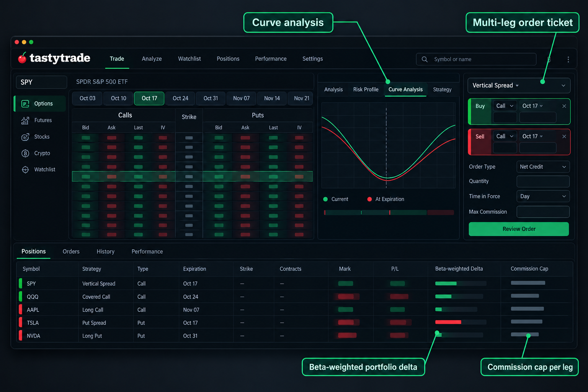Open the Positions top navigation item
The height and width of the screenshot is (392, 588).
pos(228,59)
